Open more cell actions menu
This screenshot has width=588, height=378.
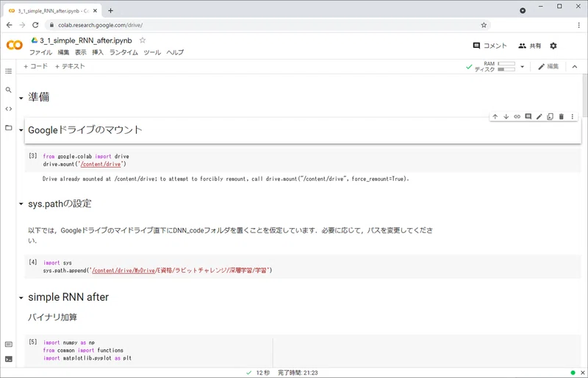[573, 117]
